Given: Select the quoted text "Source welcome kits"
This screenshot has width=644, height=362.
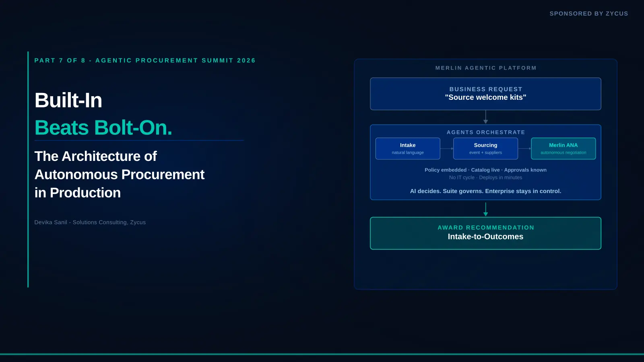Looking at the screenshot, I should (486, 97).
